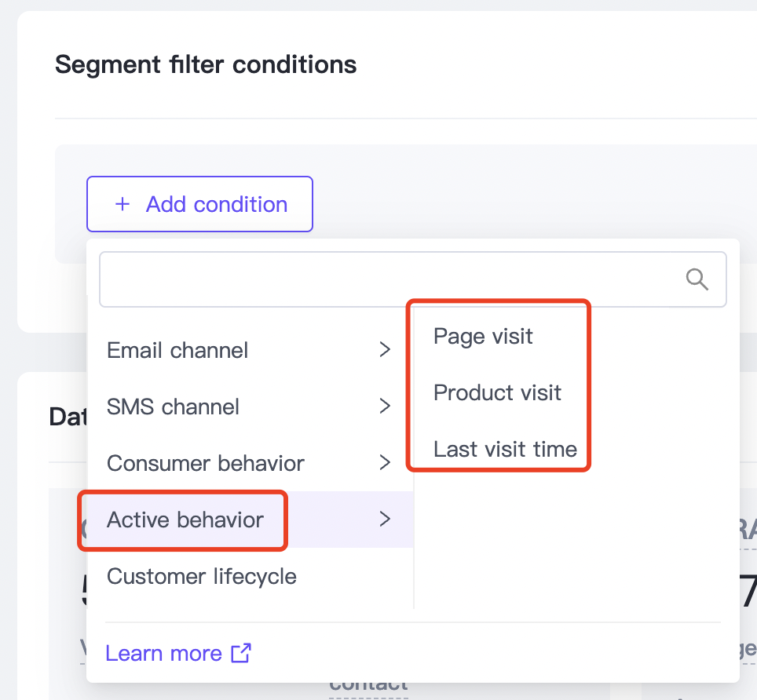Select the highlighted Active behavior item
This screenshot has width=757, height=700.
(250, 520)
